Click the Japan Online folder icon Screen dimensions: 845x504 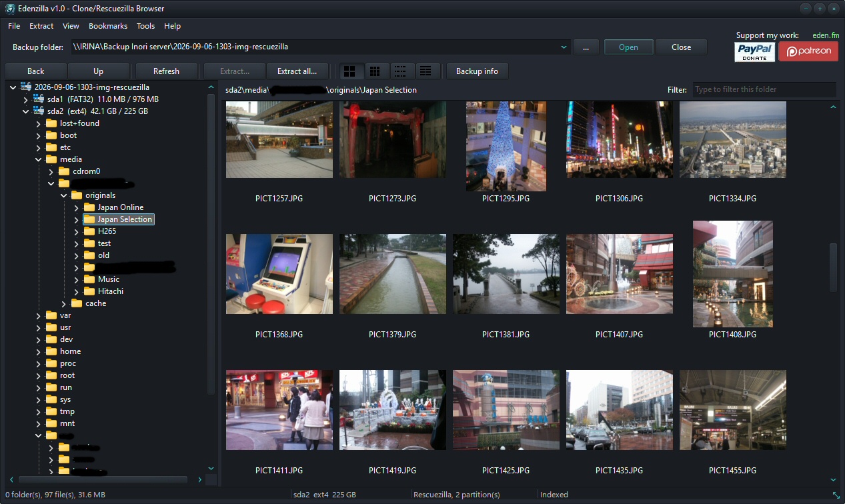coord(89,207)
